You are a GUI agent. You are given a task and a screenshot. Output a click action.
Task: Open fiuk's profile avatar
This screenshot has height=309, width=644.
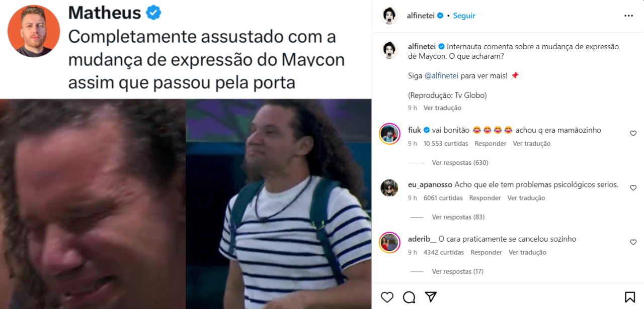tap(390, 134)
